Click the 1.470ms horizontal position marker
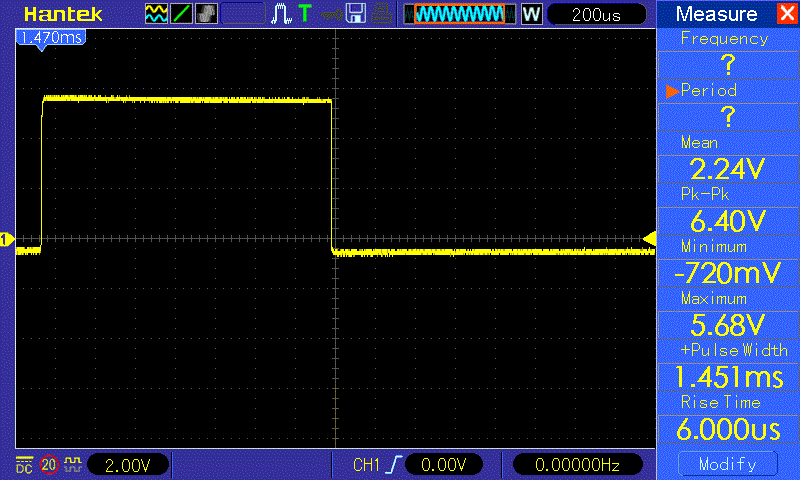The image size is (800, 480). pyautogui.click(x=49, y=37)
